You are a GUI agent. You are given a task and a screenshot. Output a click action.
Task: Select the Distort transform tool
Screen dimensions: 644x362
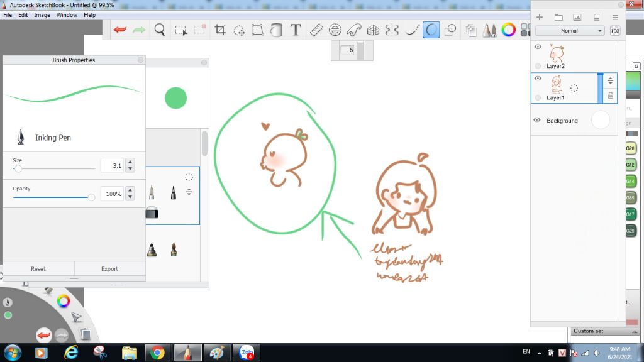pyautogui.click(x=257, y=30)
